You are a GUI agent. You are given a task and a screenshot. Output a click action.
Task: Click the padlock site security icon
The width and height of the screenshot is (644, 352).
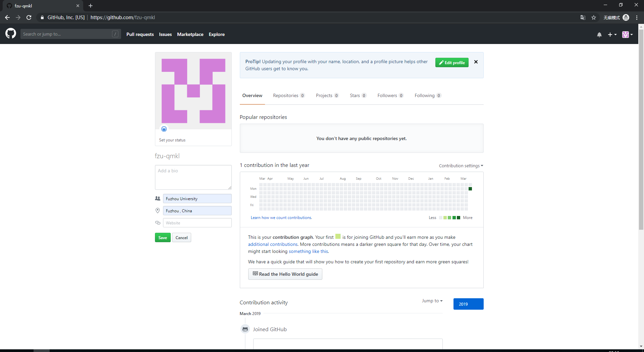click(42, 17)
